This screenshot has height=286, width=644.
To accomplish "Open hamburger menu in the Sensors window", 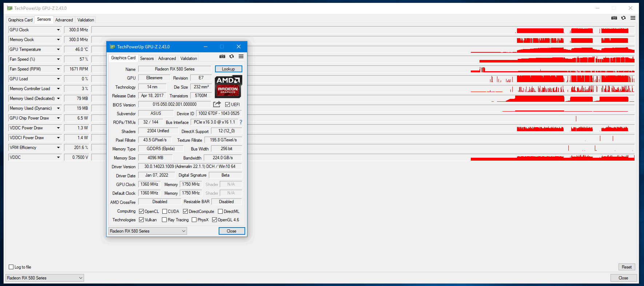I will (633, 18).
